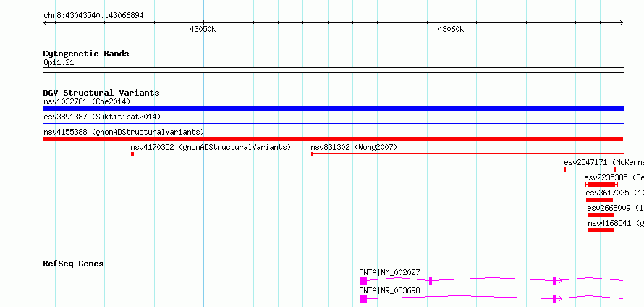Select the thick blue nsv1032781 variant bar
Screen dimensions: 644x307
coord(333,109)
